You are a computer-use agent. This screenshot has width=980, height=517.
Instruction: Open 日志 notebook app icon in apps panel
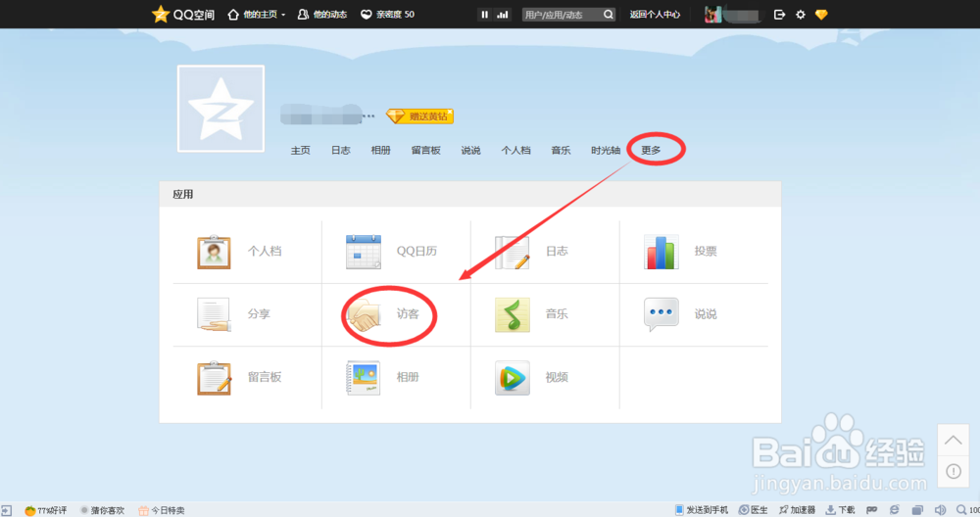coord(513,253)
